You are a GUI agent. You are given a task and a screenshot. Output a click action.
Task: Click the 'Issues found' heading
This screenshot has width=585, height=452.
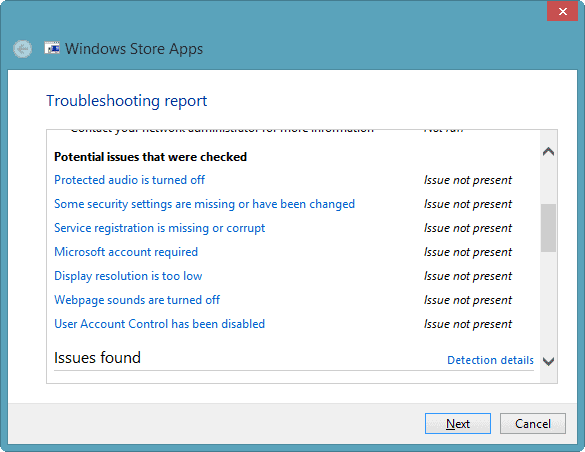coord(97,358)
